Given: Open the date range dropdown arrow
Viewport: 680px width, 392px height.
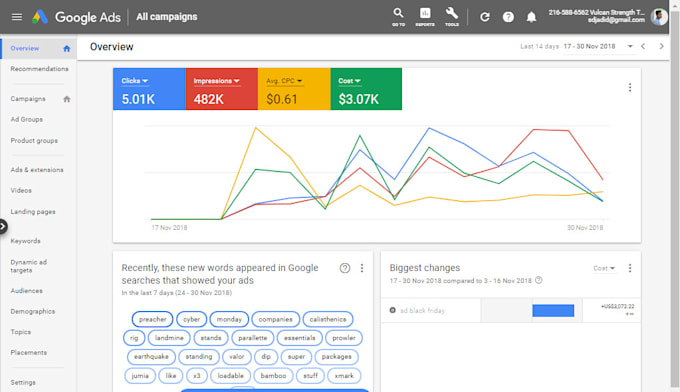Looking at the screenshot, I should tap(630, 46).
